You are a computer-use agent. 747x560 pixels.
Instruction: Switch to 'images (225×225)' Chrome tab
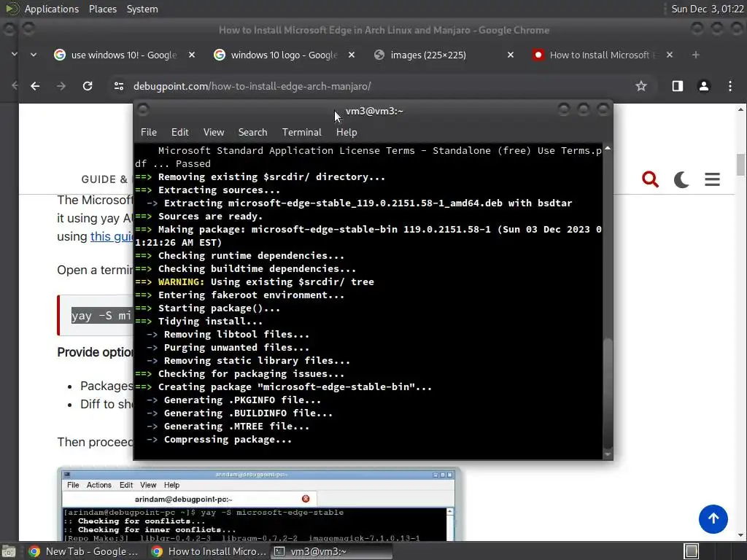[443, 55]
